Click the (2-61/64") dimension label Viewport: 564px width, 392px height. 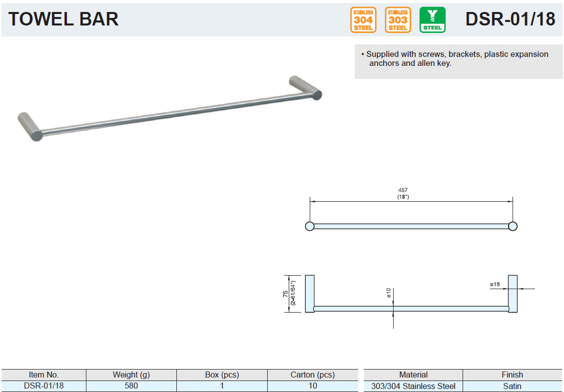click(293, 293)
